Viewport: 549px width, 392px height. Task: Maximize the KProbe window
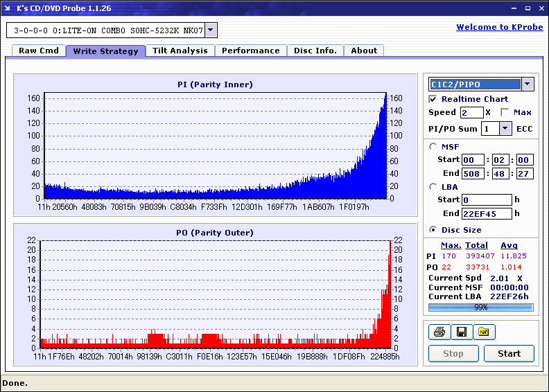tap(528, 8)
